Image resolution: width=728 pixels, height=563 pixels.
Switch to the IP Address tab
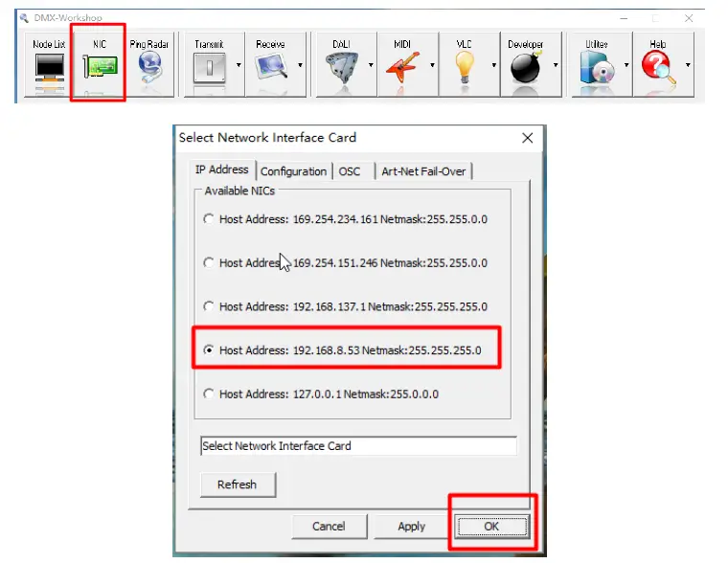222,169
